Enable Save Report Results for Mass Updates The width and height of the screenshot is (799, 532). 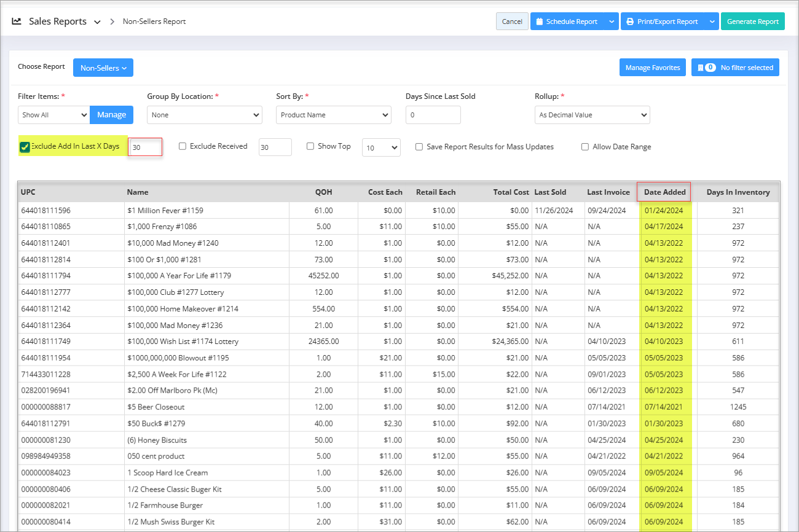pyautogui.click(x=419, y=147)
